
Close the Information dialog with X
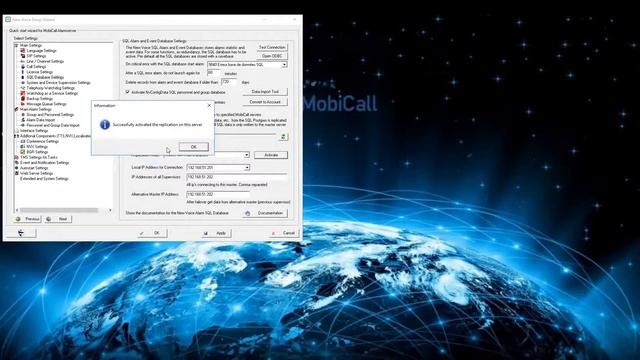click(209, 105)
